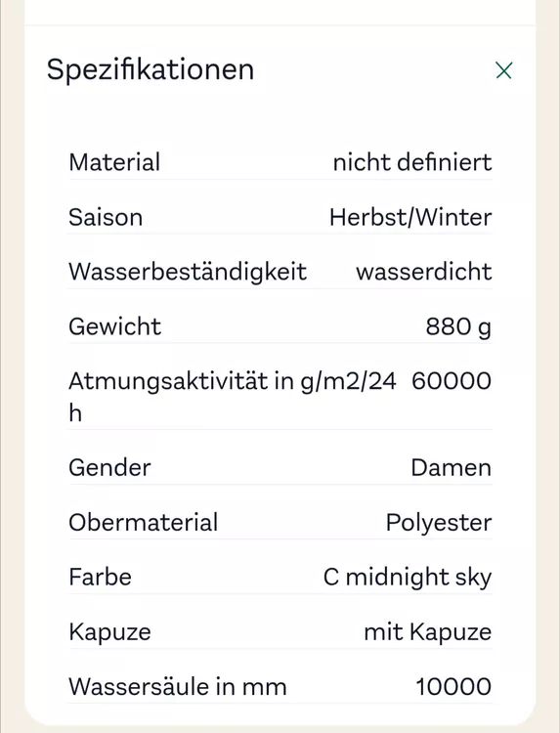Screen dimensions: 560x733
Task: Click the Gewicht label
Action: tap(114, 326)
